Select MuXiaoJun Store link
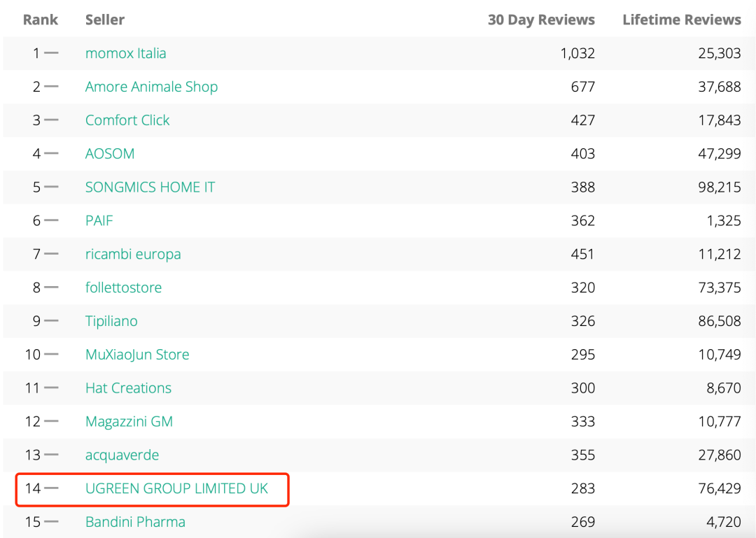Viewport: 756px width, 538px height. point(137,355)
